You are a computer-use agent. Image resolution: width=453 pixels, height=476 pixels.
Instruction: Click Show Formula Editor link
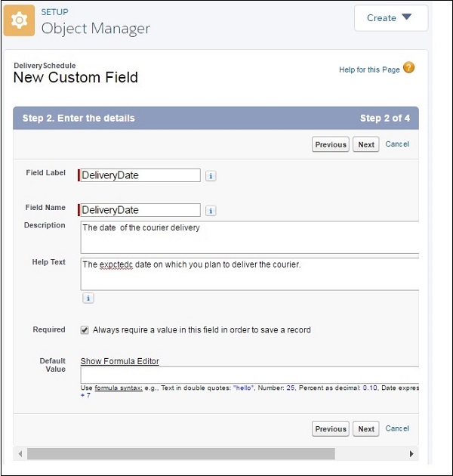coord(120,361)
